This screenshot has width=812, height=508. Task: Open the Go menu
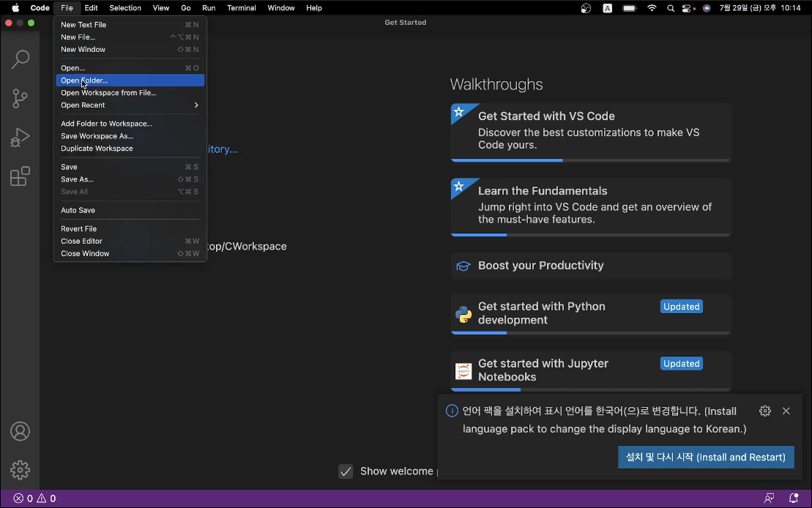click(x=186, y=8)
